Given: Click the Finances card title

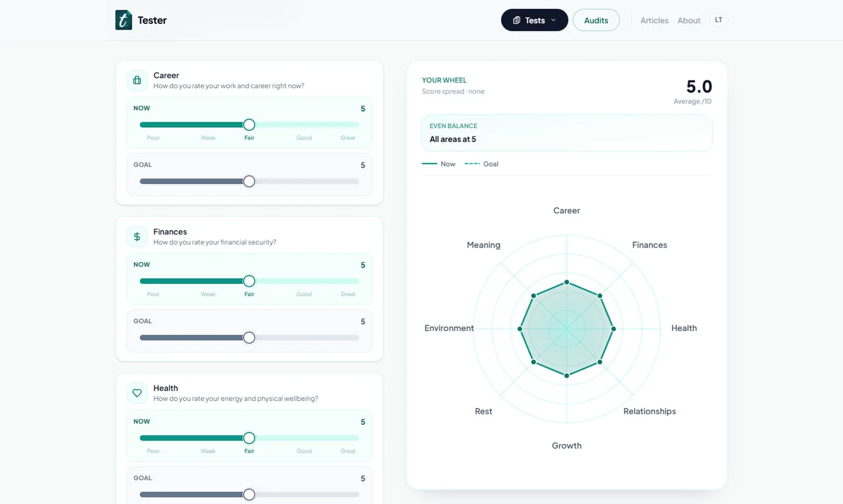Looking at the screenshot, I should pos(170,232).
